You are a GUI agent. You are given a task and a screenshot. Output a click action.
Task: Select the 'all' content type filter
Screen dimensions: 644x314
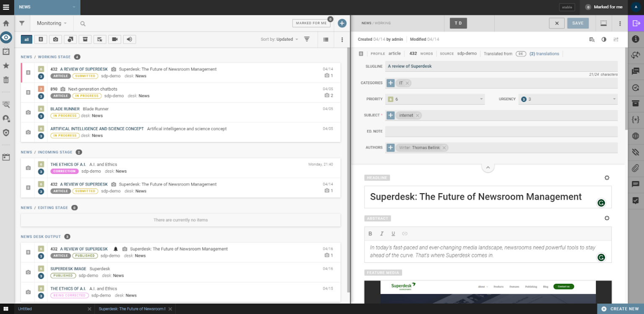pyautogui.click(x=26, y=39)
